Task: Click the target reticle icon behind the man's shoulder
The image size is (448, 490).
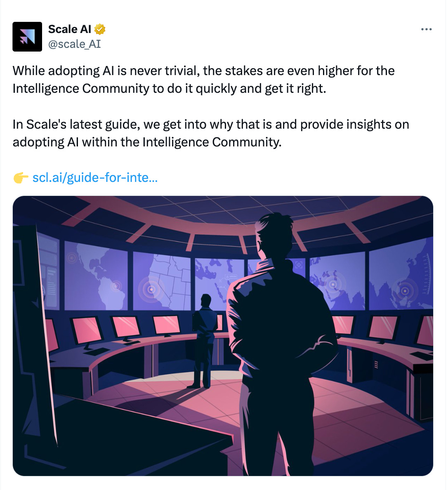Action: coord(299,265)
